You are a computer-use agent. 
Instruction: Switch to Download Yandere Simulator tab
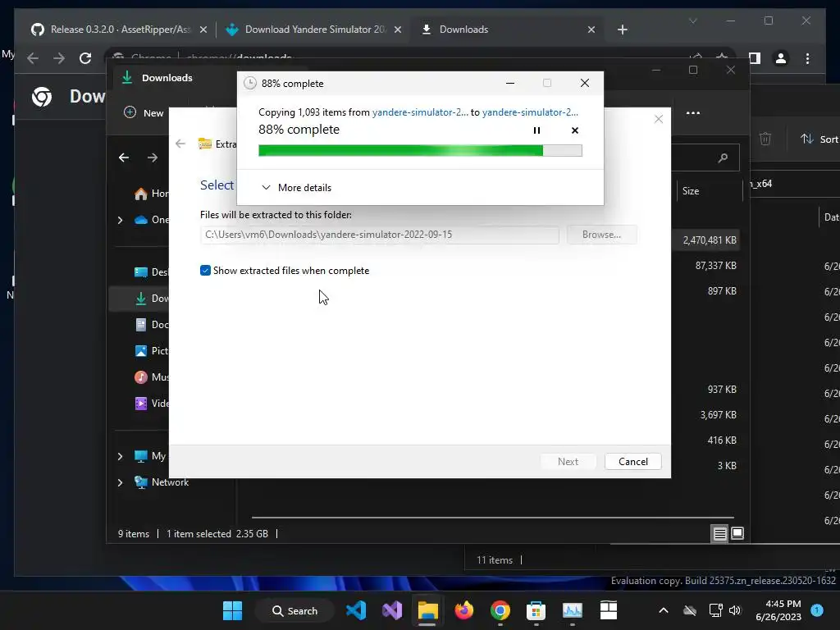click(x=306, y=30)
